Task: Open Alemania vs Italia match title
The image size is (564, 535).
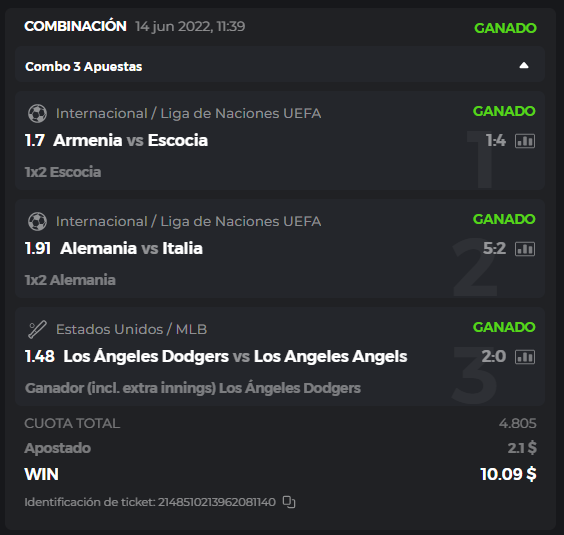Action: [131, 248]
